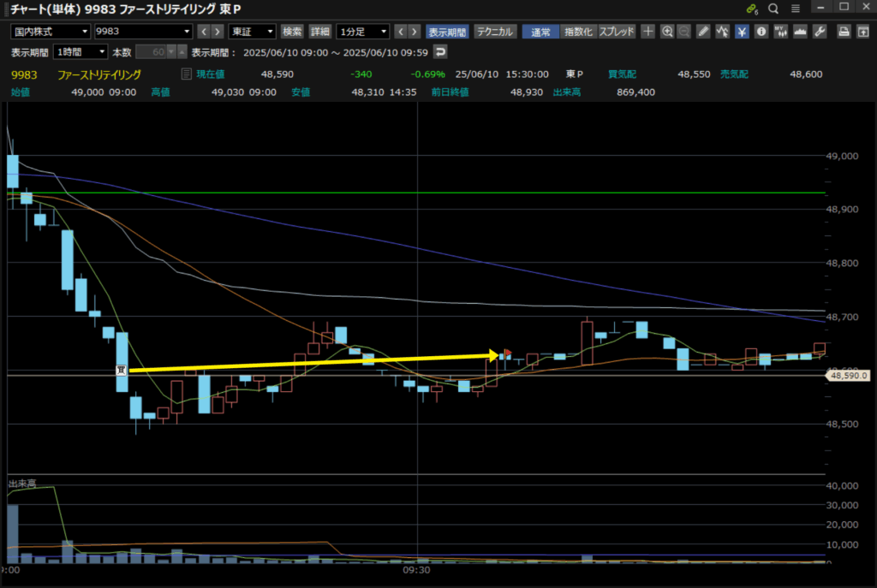
Task: Click the 買気配 bid label
Action: click(622, 74)
